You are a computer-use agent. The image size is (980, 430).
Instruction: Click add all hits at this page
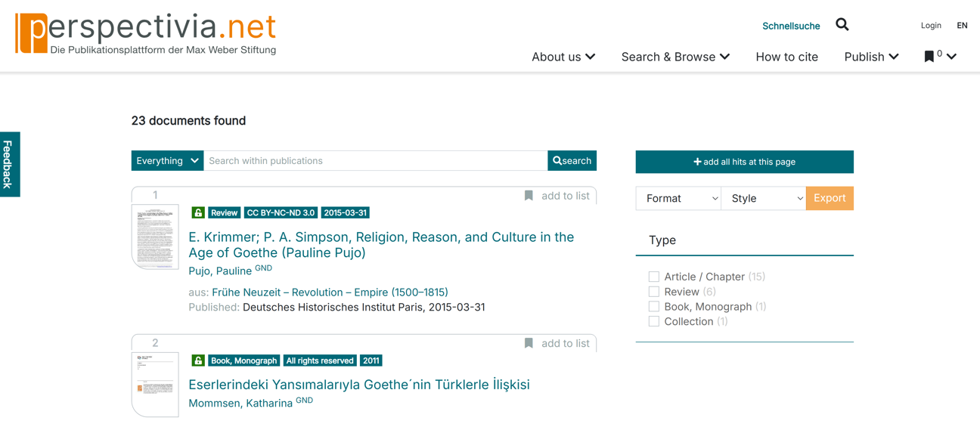pyautogui.click(x=744, y=162)
